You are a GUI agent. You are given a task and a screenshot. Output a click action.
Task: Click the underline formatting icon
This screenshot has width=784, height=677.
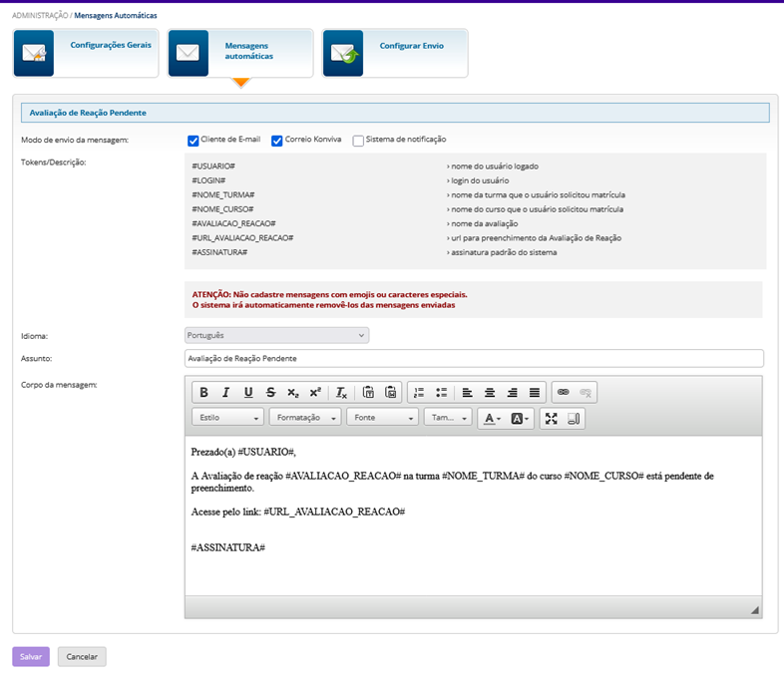point(248,393)
